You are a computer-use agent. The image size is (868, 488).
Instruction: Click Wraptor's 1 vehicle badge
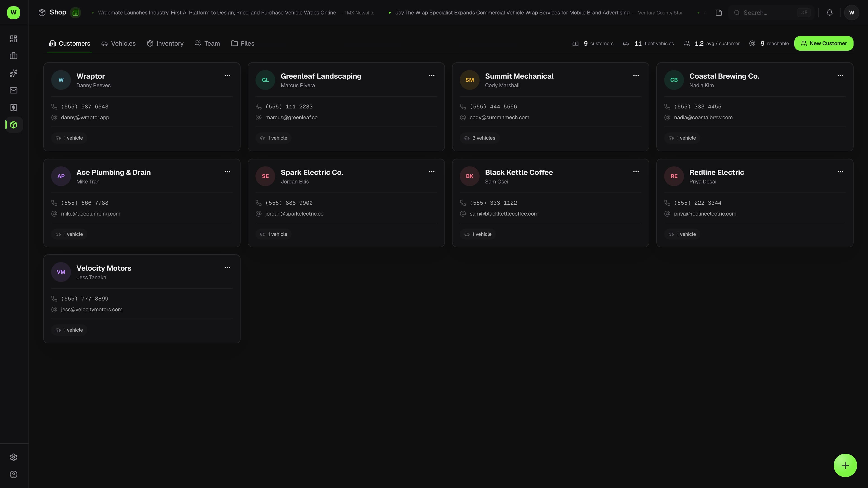69,138
